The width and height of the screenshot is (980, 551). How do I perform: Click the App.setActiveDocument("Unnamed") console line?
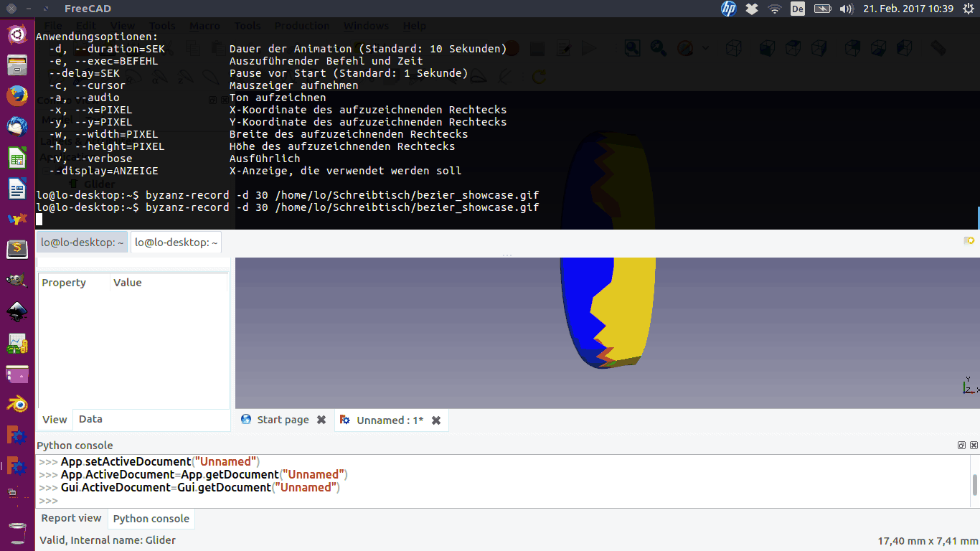pyautogui.click(x=160, y=462)
